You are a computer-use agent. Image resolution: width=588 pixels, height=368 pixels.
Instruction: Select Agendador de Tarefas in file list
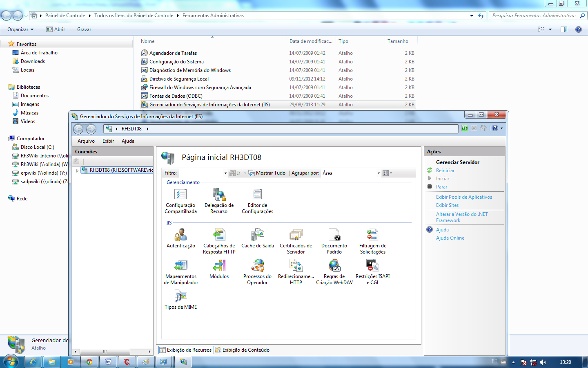pyautogui.click(x=173, y=53)
